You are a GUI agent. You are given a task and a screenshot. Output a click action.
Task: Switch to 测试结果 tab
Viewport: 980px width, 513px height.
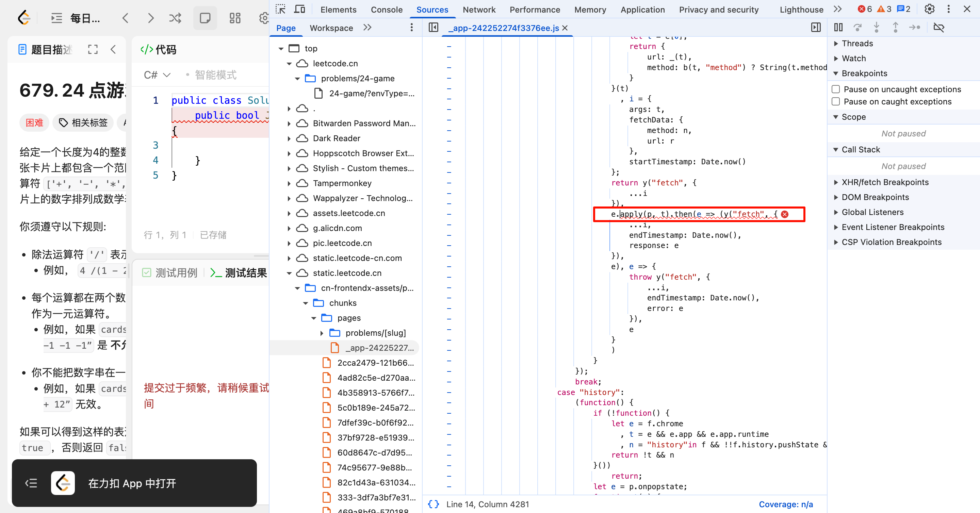[239, 273]
